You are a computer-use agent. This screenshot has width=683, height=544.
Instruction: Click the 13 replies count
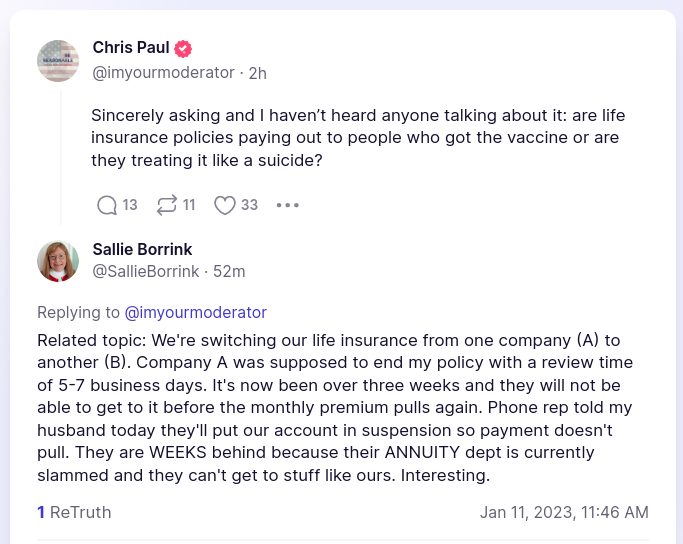tap(130, 205)
